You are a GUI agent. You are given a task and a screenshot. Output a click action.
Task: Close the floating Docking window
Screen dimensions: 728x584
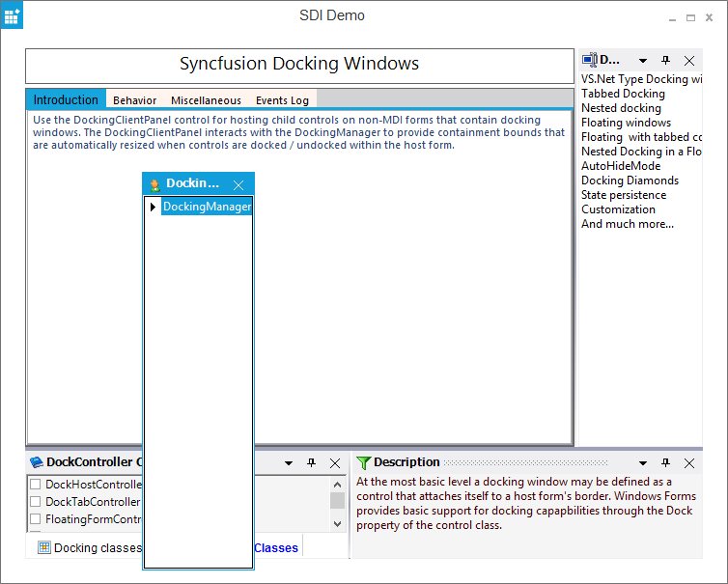(238, 184)
